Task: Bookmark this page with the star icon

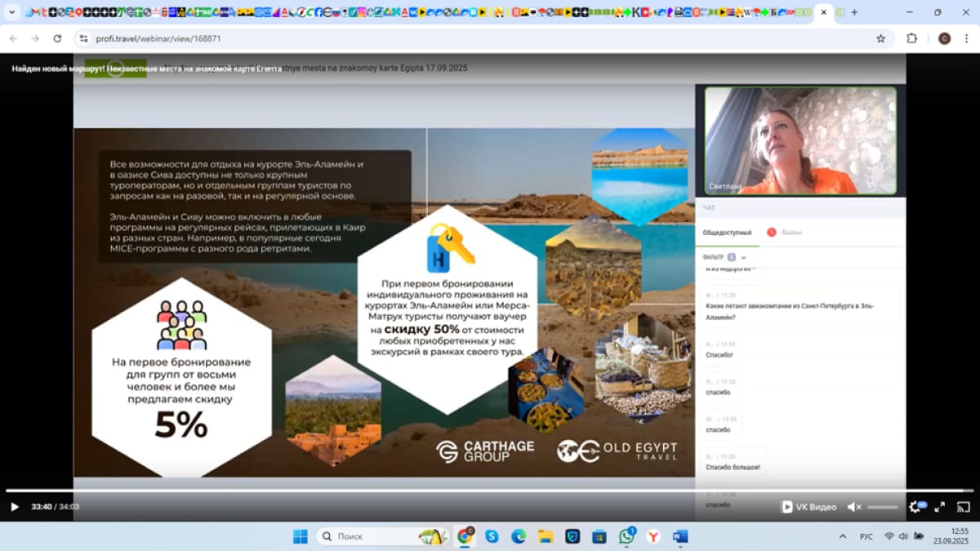Action: 880,38
